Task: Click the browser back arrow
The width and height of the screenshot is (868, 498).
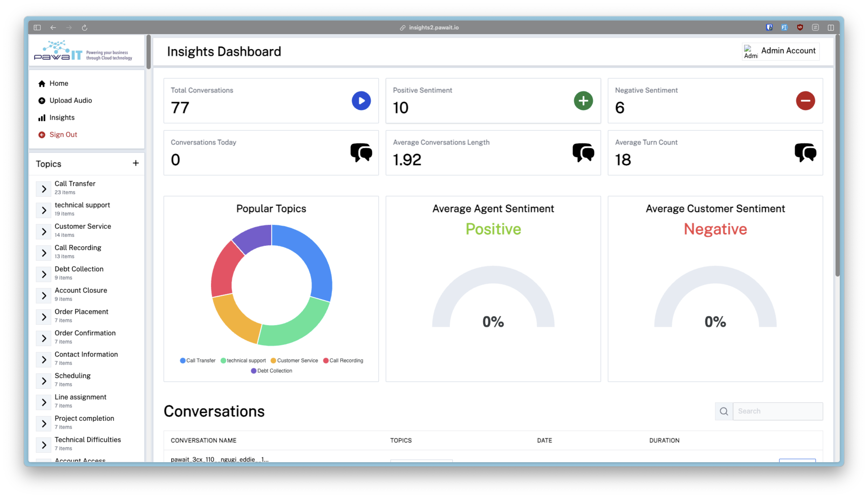Action: click(53, 28)
